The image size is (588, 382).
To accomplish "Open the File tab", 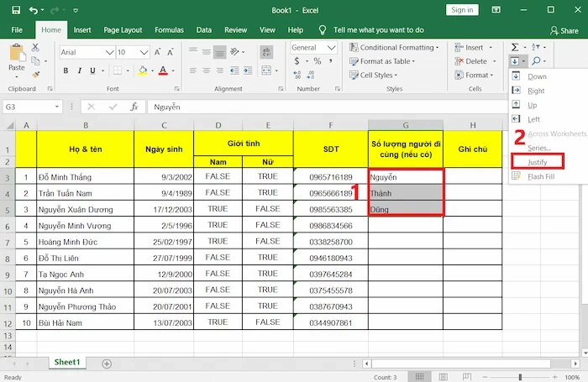I will tap(17, 30).
